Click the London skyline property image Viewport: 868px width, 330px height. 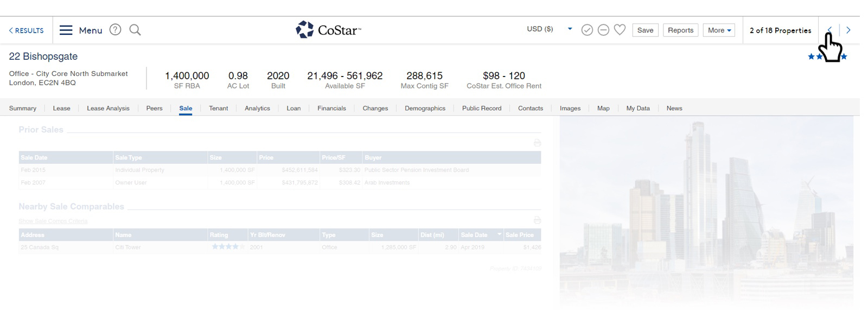[705, 212]
